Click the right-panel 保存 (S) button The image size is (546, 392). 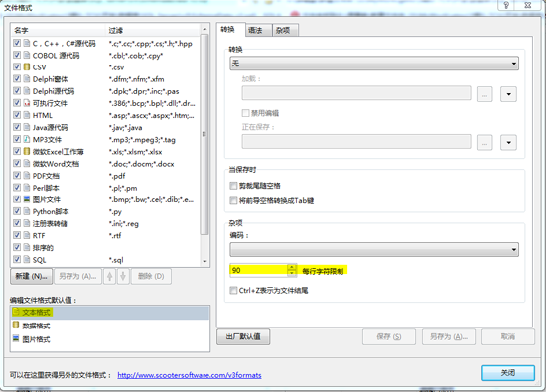coord(389,336)
